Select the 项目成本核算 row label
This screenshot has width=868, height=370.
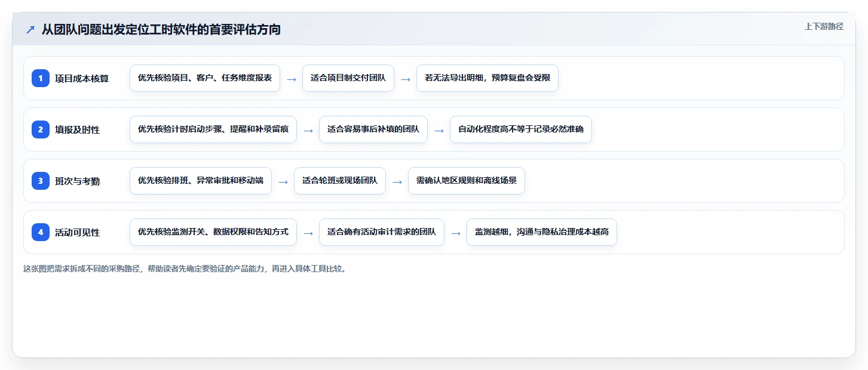point(82,78)
